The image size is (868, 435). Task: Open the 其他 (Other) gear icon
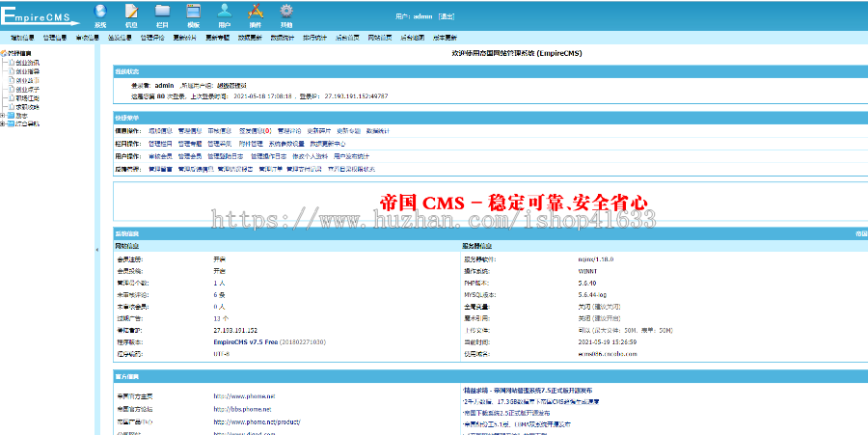pos(286,13)
